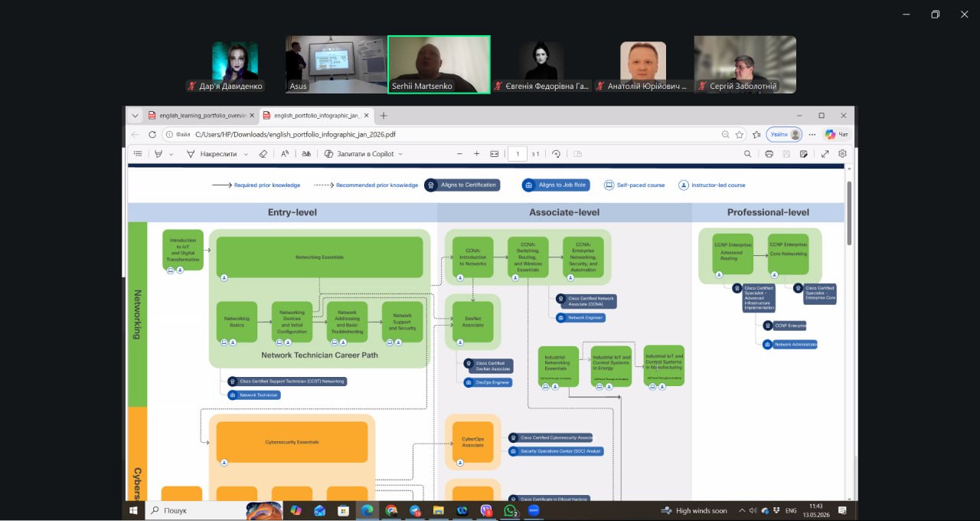Click the fit to width icon
This screenshot has height=521, width=980.
coord(494,154)
